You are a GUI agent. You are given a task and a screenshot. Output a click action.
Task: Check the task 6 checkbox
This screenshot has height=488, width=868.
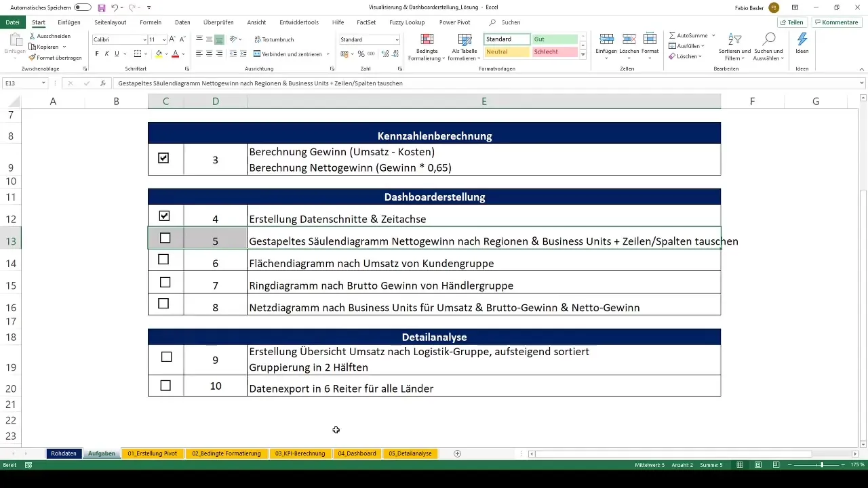coord(163,260)
